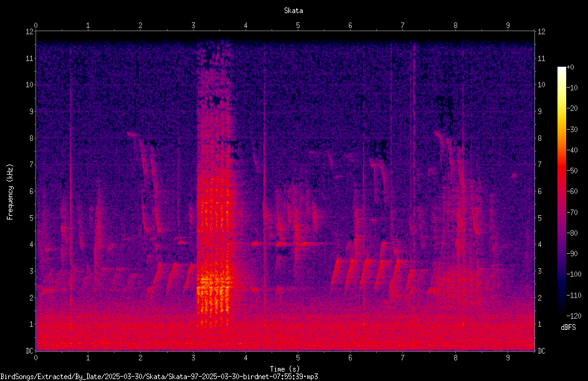The height and width of the screenshot is (381, 588).
Task: Click the "-30" color scale value
Action: click(572, 130)
